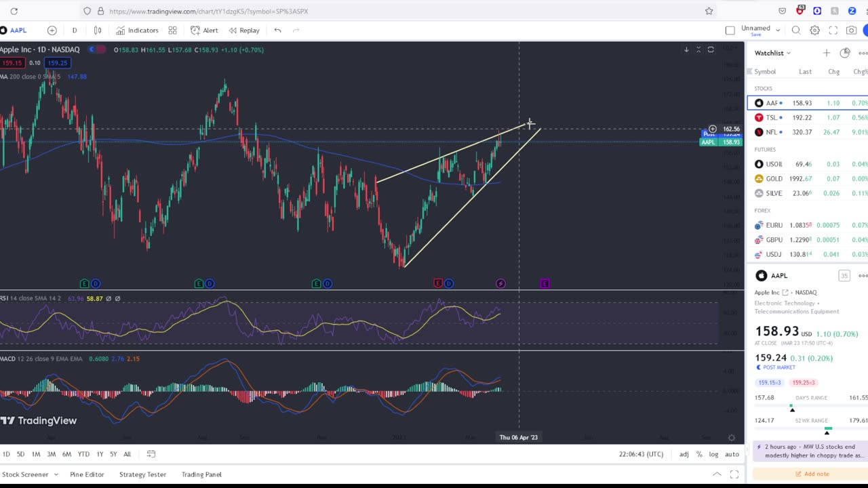The image size is (868, 488).
Task: Toggle log scale
Action: tap(713, 454)
